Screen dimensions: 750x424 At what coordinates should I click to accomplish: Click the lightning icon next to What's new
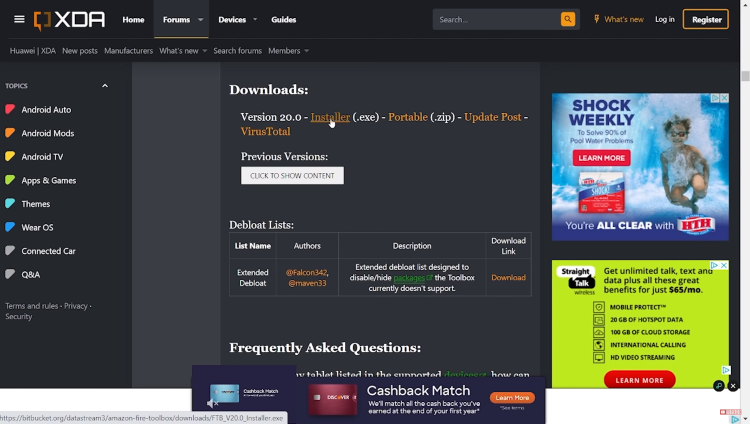tap(597, 19)
